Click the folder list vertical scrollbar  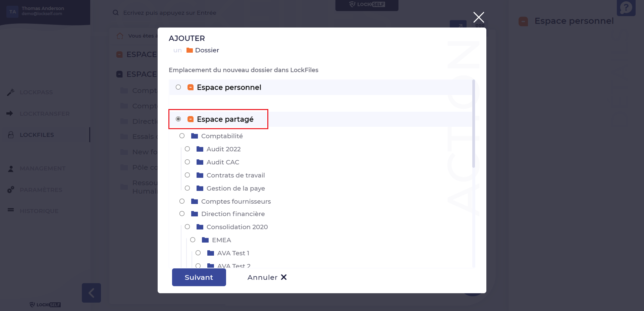tap(474, 123)
